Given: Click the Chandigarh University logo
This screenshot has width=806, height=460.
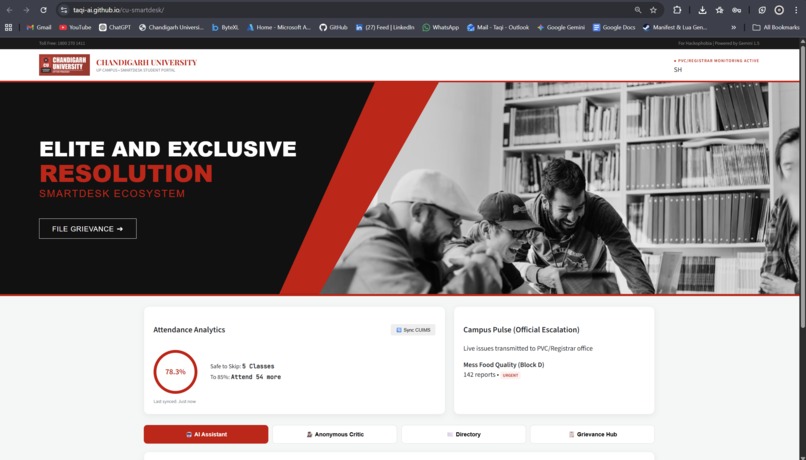Looking at the screenshot, I should click(x=64, y=65).
